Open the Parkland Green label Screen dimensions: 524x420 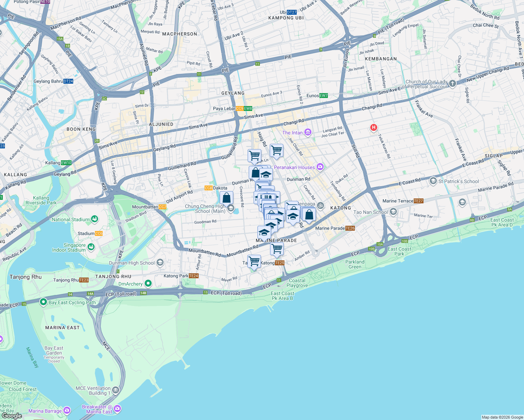355,264
